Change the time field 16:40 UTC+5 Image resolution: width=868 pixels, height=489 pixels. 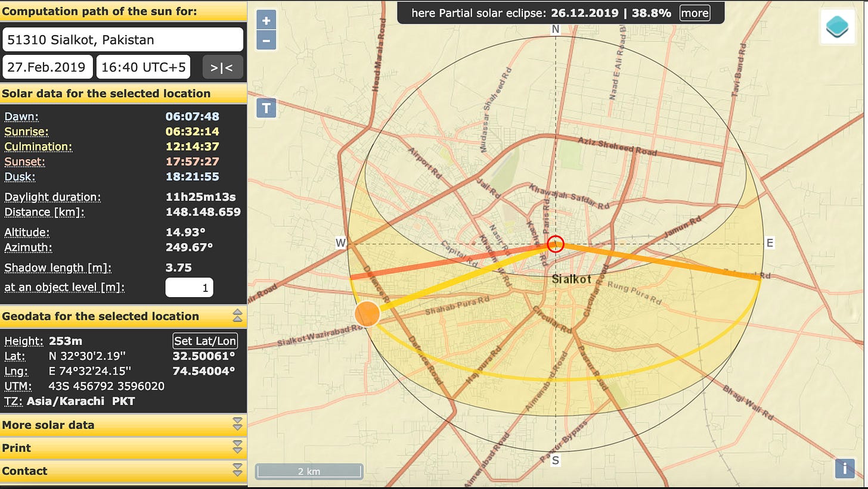(x=143, y=67)
